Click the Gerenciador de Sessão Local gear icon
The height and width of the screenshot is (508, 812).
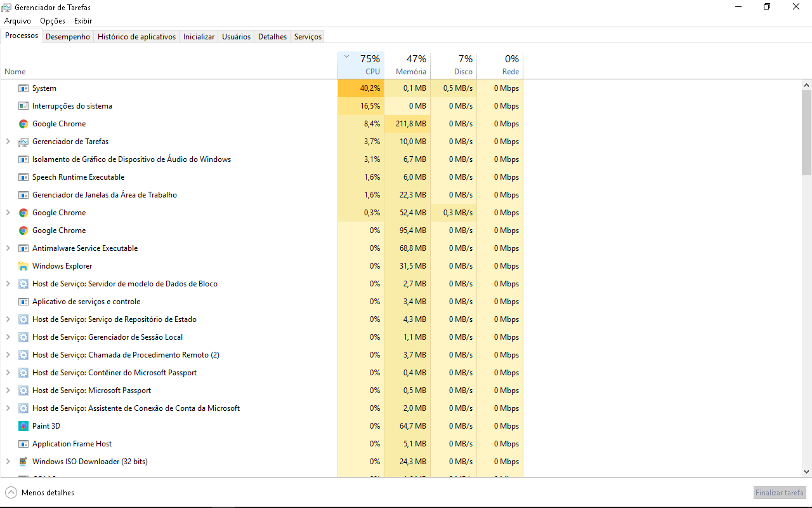(23, 337)
